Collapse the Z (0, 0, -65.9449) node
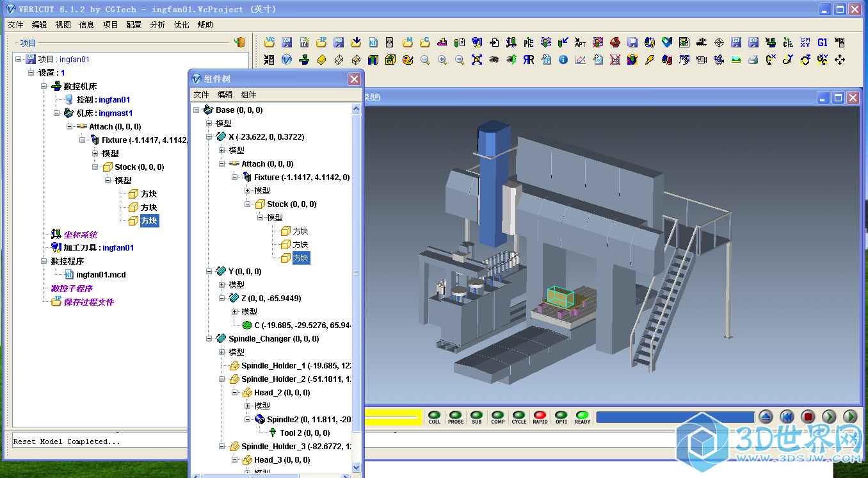Screen dimensions: 868x478 click(222, 299)
